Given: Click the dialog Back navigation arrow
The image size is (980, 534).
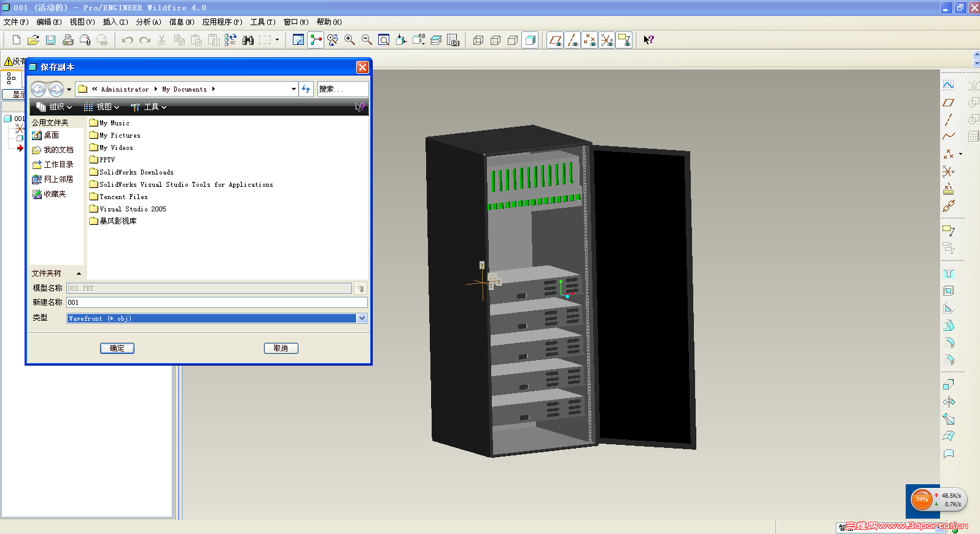Looking at the screenshot, I should (38, 89).
